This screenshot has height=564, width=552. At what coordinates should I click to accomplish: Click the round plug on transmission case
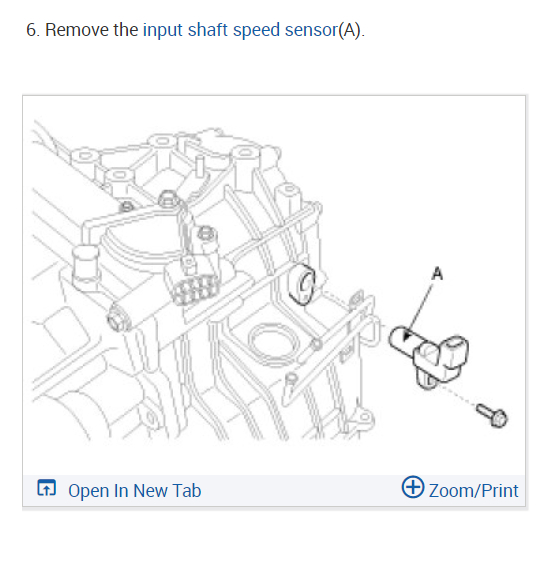[273, 344]
